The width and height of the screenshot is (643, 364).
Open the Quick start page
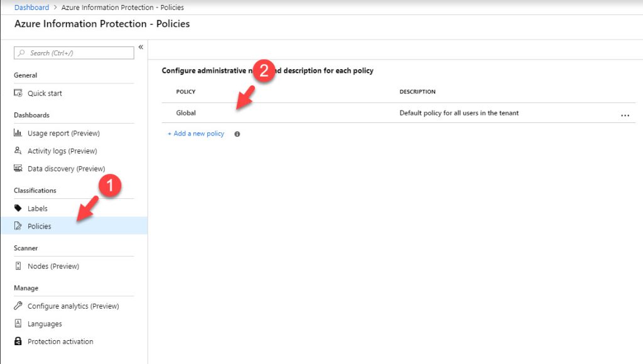[x=43, y=93]
